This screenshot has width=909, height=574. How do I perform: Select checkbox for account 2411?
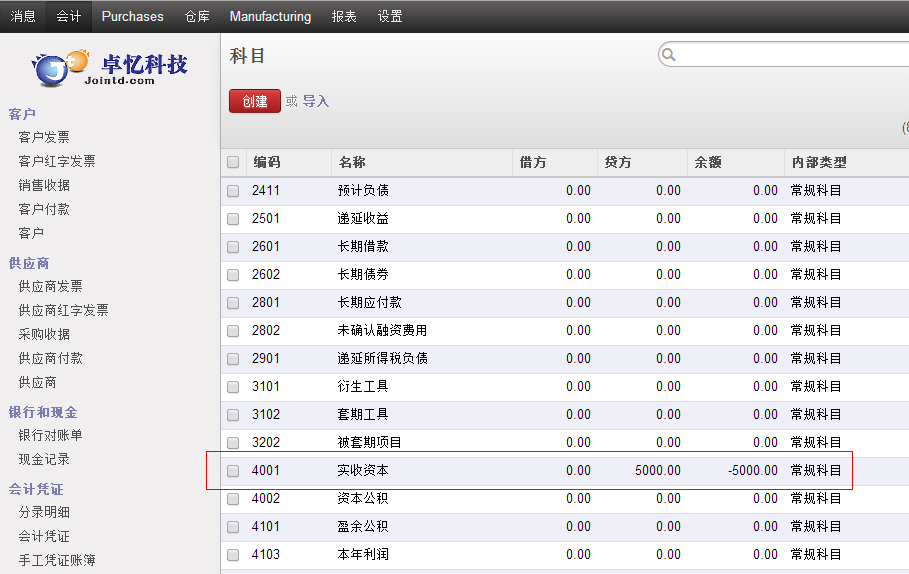233,191
